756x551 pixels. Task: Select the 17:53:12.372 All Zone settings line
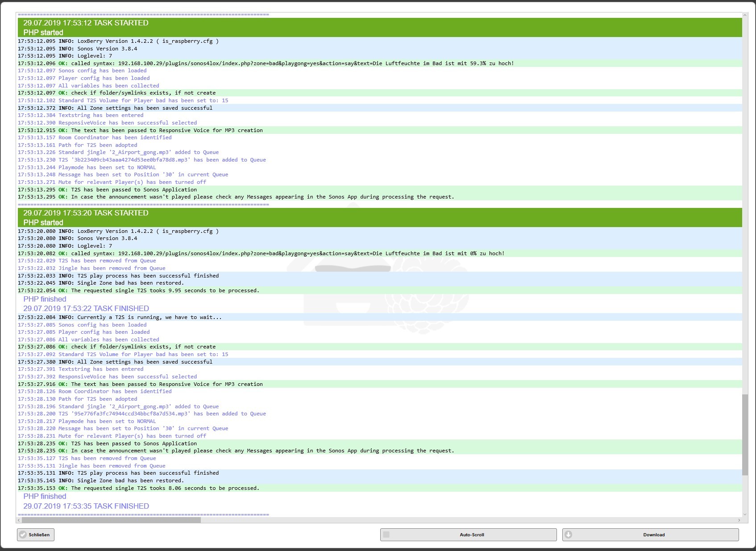[x=380, y=108]
